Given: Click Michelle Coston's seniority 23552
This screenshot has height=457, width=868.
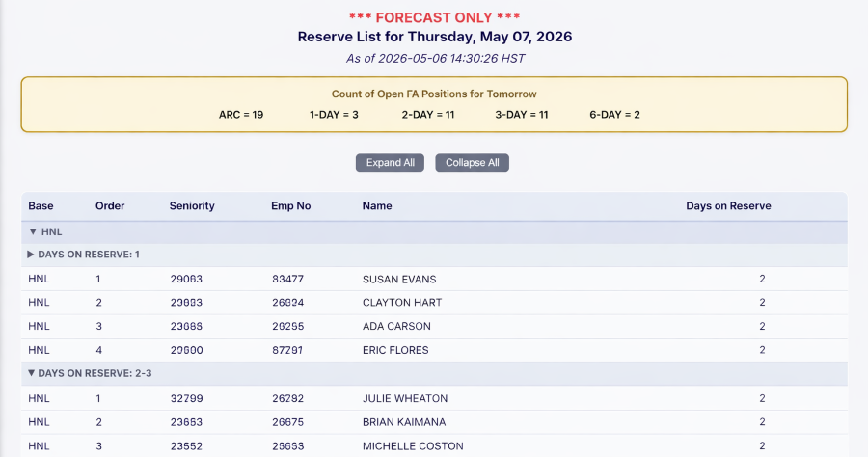Looking at the screenshot, I should (x=186, y=446).
